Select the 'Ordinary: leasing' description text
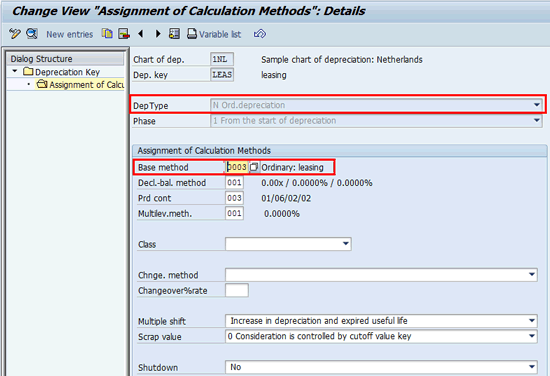This screenshot has width=550, height=376. pos(292,167)
